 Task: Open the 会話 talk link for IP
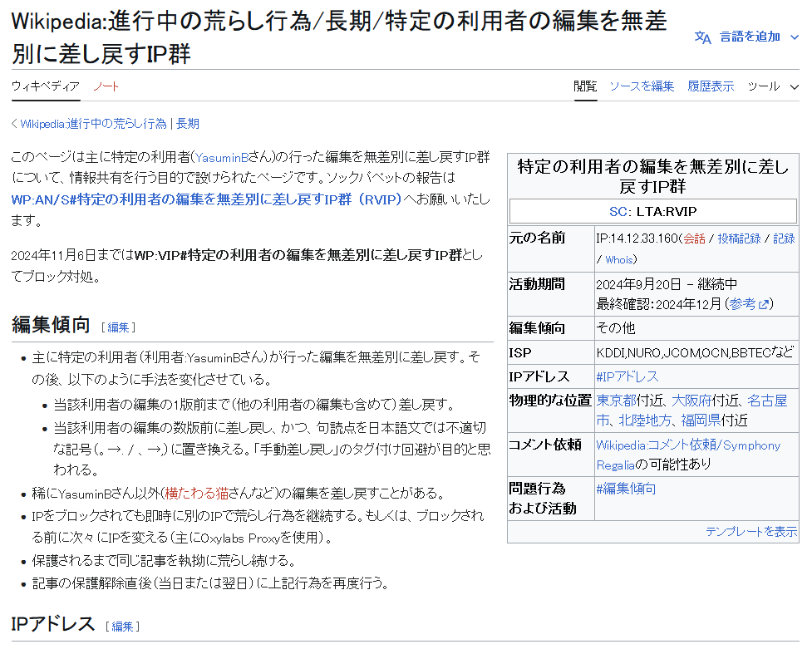(694, 238)
